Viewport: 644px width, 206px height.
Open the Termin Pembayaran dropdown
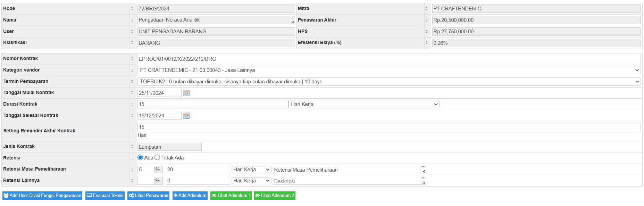[389, 82]
